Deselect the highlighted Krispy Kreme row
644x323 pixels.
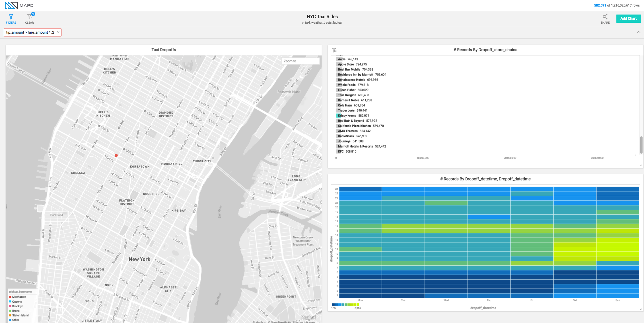point(353,116)
